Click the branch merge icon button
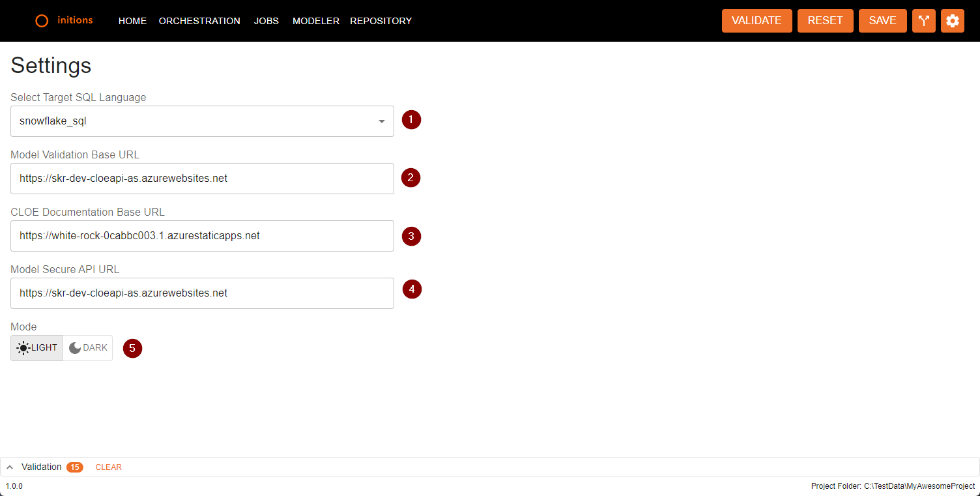The height and width of the screenshot is (496, 980). tap(923, 21)
